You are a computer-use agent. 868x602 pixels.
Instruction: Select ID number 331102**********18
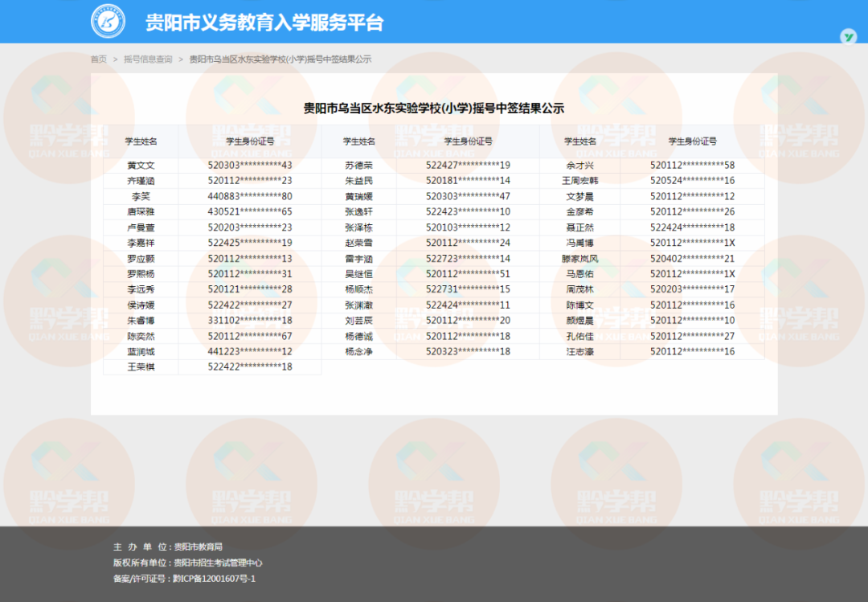click(x=250, y=320)
